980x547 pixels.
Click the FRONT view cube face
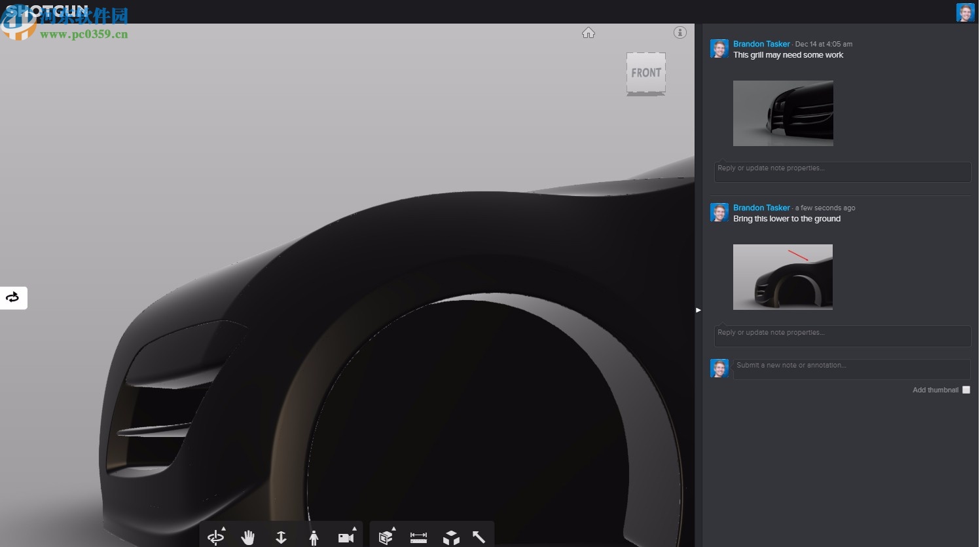point(646,73)
